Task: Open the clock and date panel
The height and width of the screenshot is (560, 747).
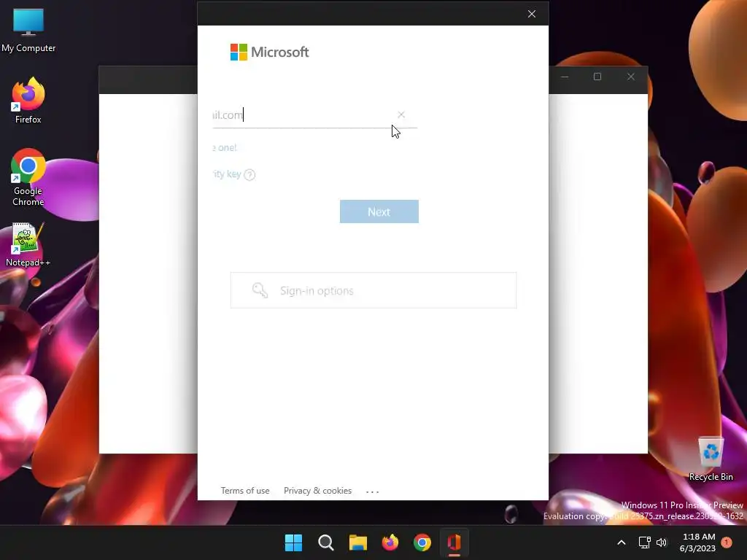Action: pos(698,542)
